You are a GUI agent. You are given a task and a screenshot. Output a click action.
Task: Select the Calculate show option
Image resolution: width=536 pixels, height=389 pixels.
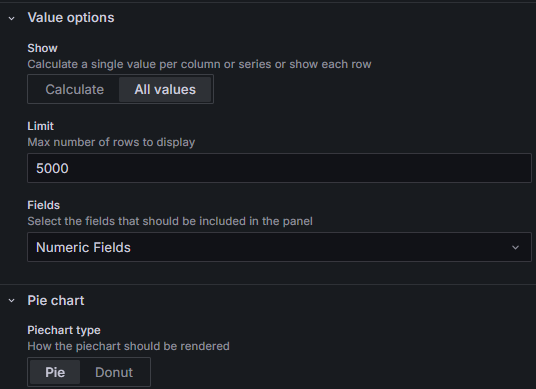(75, 90)
